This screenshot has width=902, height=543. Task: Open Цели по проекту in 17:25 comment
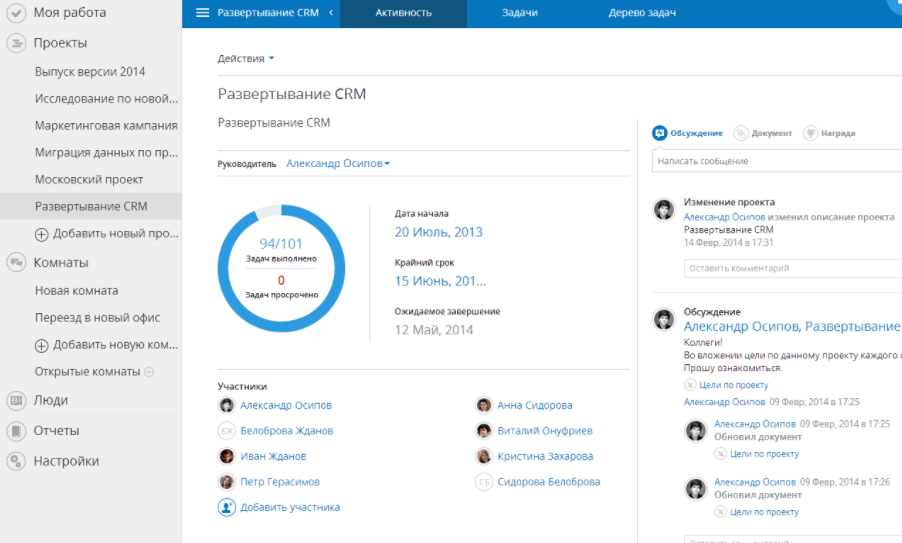pyautogui.click(x=764, y=454)
